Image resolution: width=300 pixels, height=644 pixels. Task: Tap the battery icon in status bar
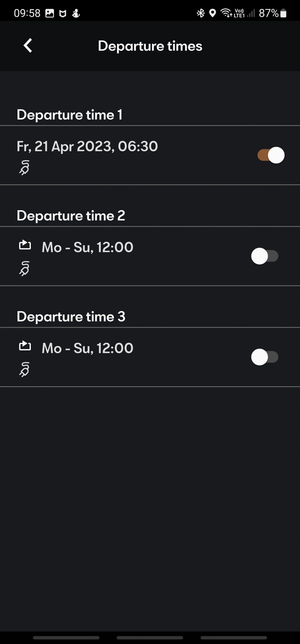[283, 13]
